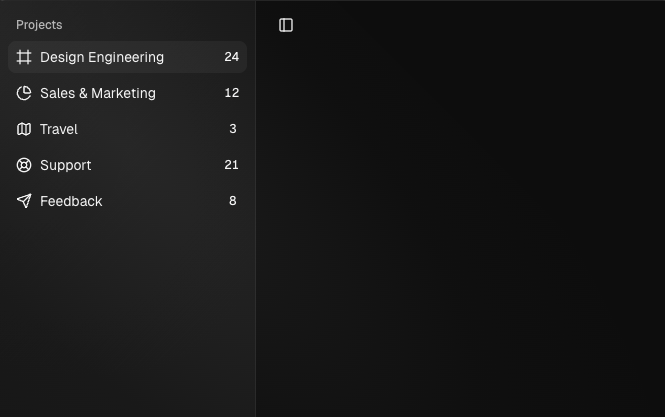Click the Support lifebuoy icon
This screenshot has width=665, height=417.
pyautogui.click(x=24, y=165)
